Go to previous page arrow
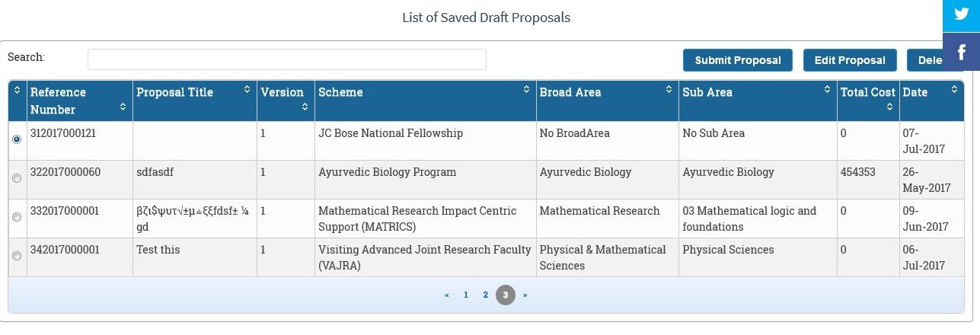This screenshot has width=980, height=335. coord(447,295)
